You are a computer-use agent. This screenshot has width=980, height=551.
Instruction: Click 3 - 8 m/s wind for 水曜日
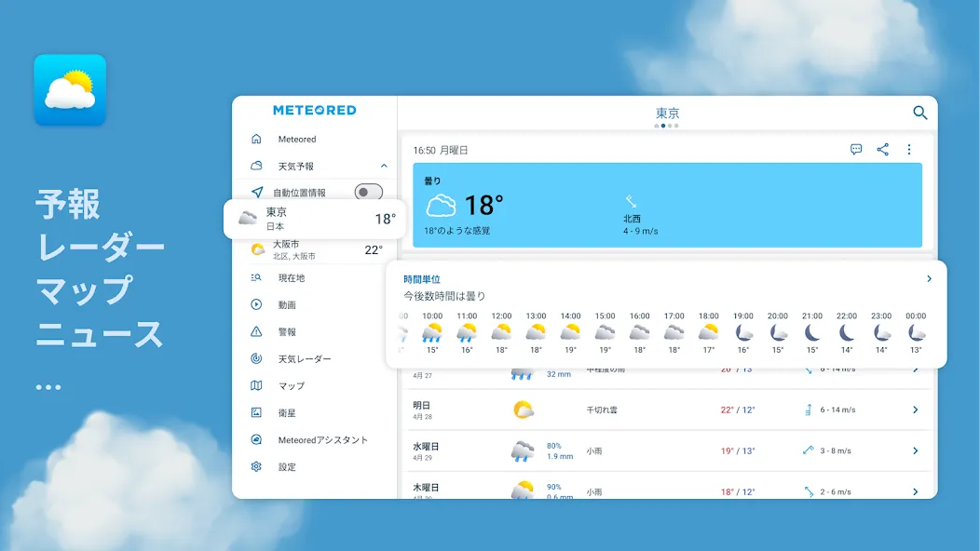point(835,450)
